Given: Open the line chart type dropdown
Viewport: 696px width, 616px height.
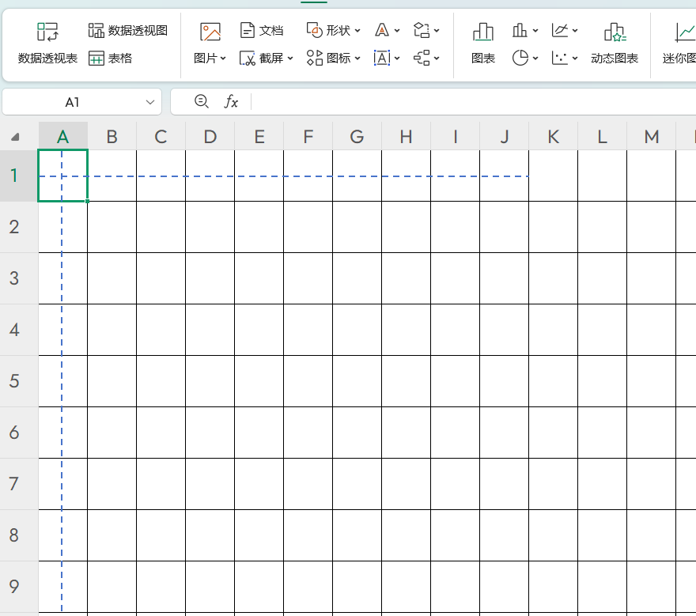Looking at the screenshot, I should point(575,31).
